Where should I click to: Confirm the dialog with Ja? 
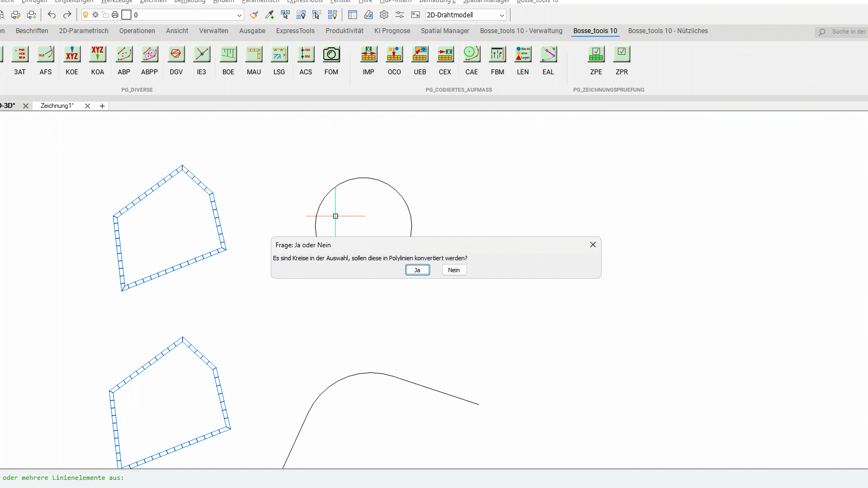click(x=417, y=270)
